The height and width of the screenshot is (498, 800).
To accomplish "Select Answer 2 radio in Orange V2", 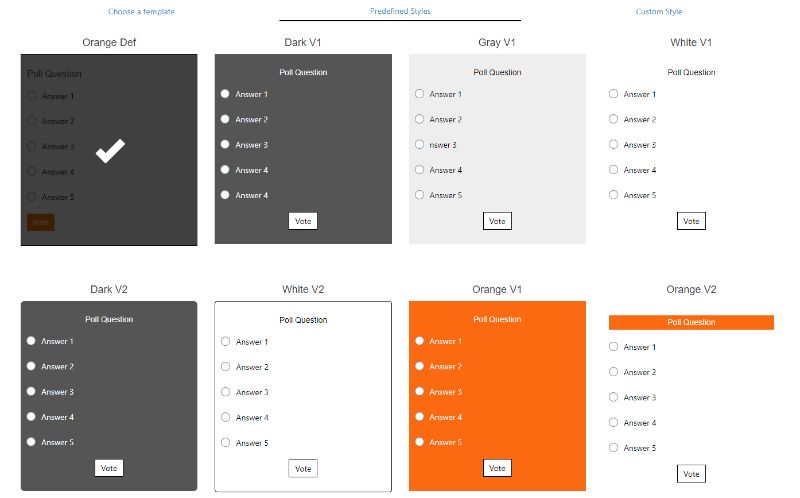I will pos(613,371).
